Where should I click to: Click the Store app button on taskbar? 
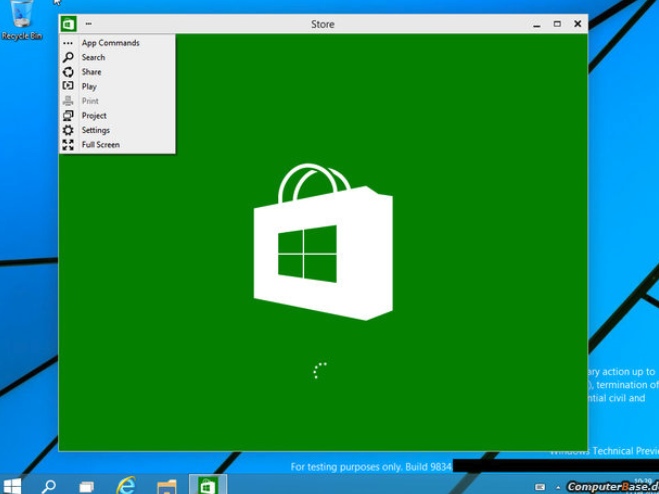(x=206, y=485)
